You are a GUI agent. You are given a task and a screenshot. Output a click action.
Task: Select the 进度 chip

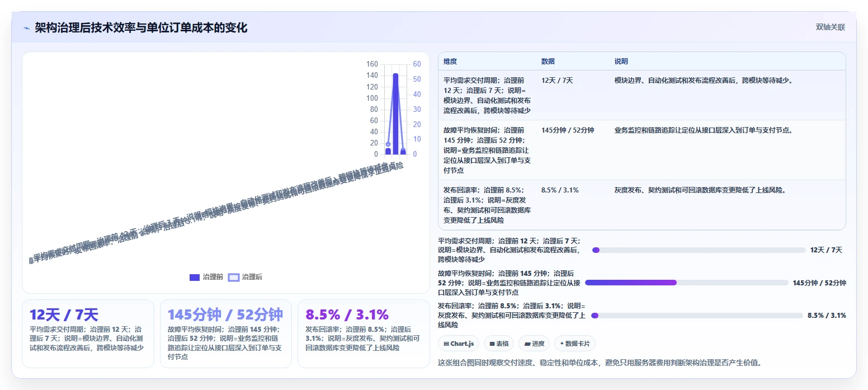point(534,344)
